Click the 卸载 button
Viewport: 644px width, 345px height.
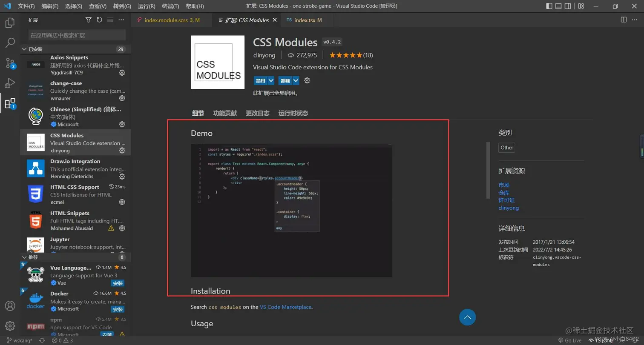coord(285,80)
